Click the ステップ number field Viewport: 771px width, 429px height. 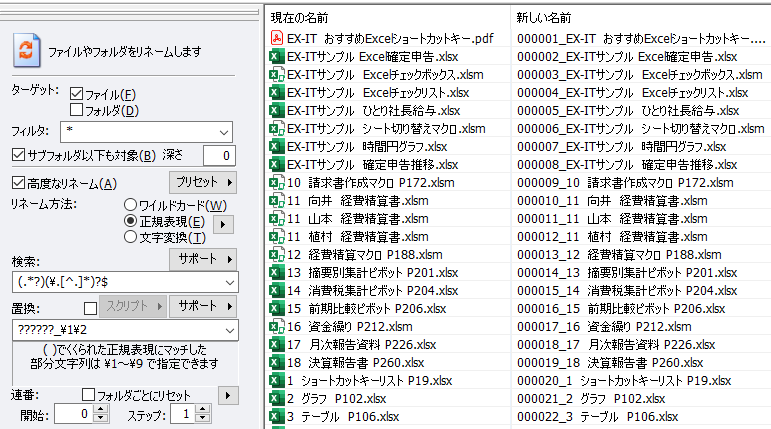tap(183, 414)
